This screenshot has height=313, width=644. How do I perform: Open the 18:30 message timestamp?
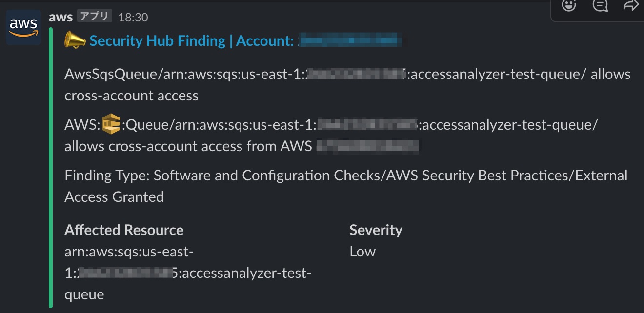point(133,17)
